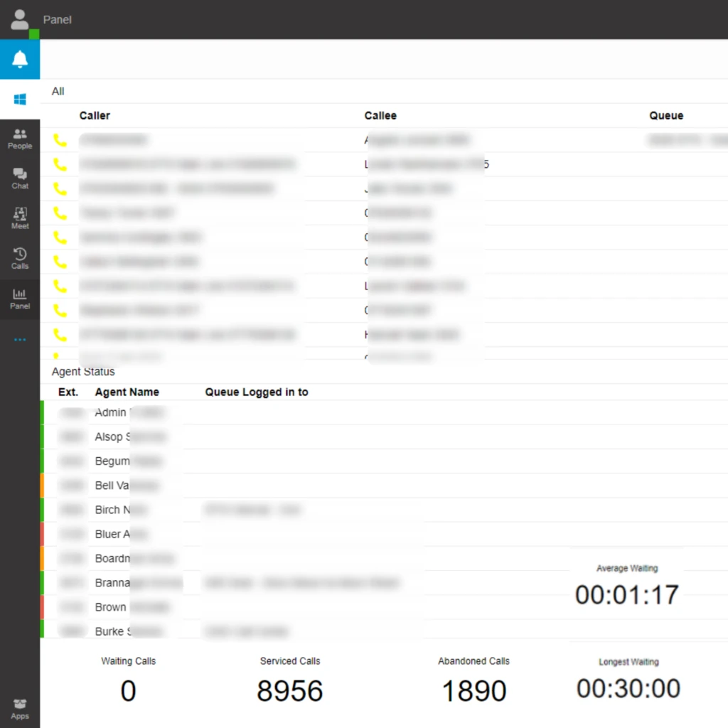Sort by the Caller column header

pyautogui.click(x=95, y=115)
